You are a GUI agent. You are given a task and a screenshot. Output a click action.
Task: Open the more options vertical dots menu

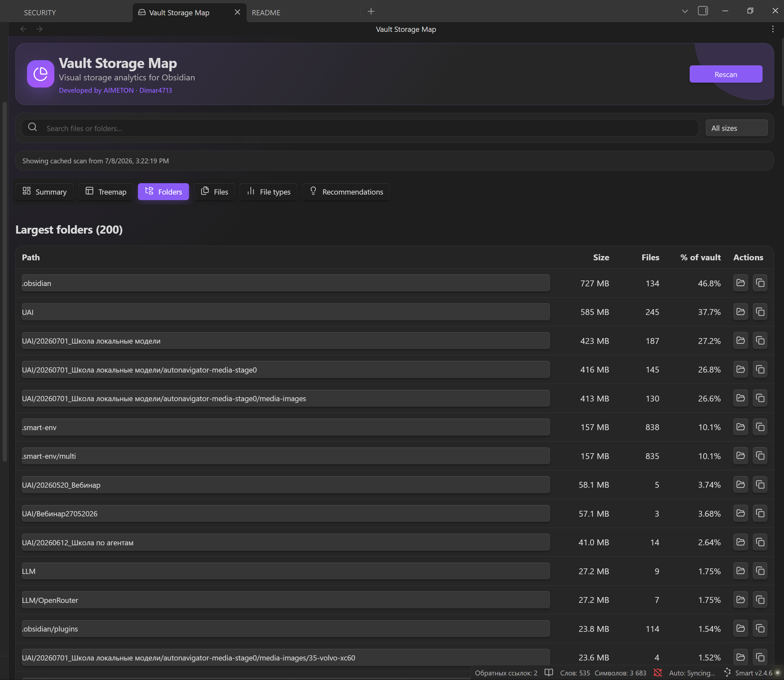coord(773,29)
